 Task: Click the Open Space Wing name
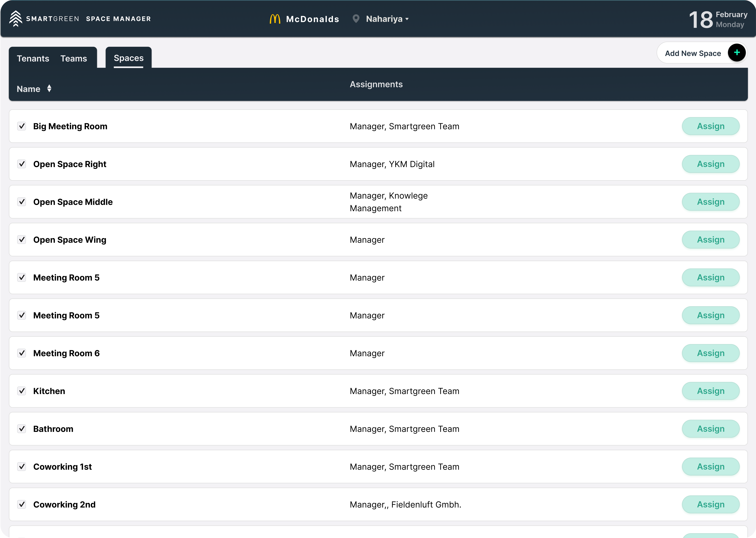click(70, 240)
